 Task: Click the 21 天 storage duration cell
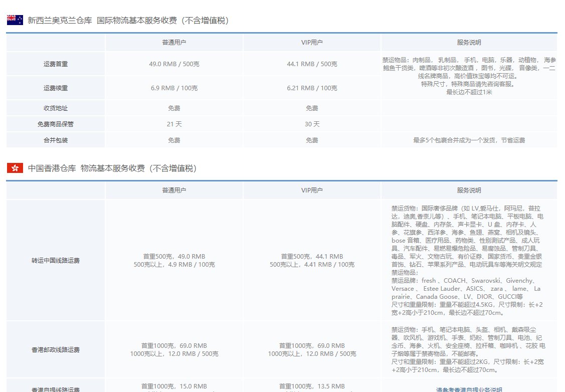coord(174,124)
